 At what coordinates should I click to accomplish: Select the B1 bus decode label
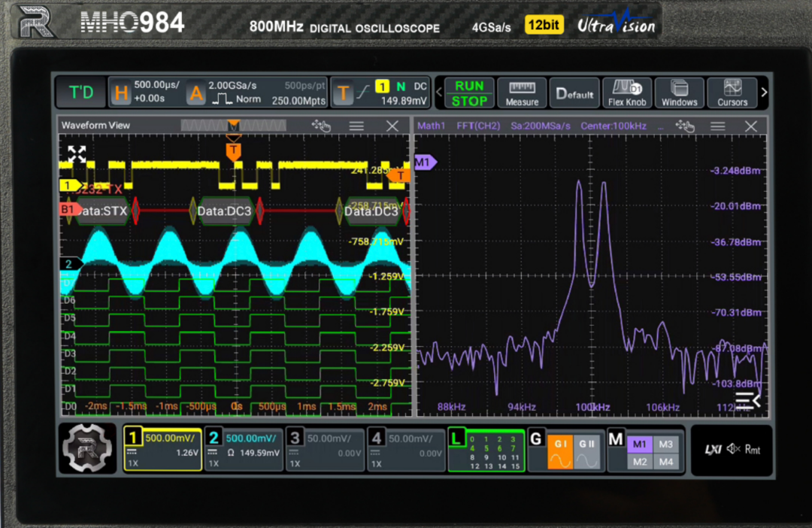pos(69,209)
